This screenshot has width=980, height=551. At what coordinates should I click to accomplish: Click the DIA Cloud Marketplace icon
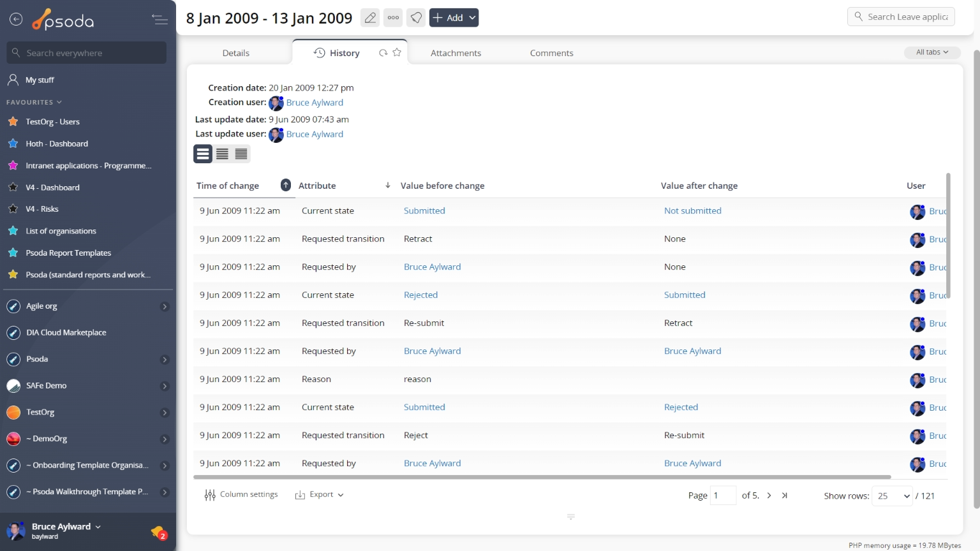(13, 333)
